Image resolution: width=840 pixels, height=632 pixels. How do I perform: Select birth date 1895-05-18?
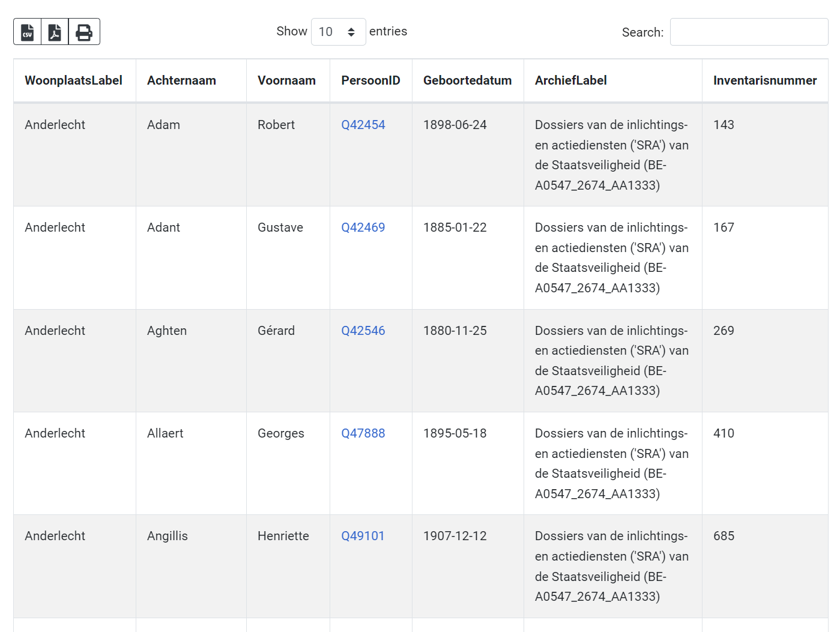[455, 433]
